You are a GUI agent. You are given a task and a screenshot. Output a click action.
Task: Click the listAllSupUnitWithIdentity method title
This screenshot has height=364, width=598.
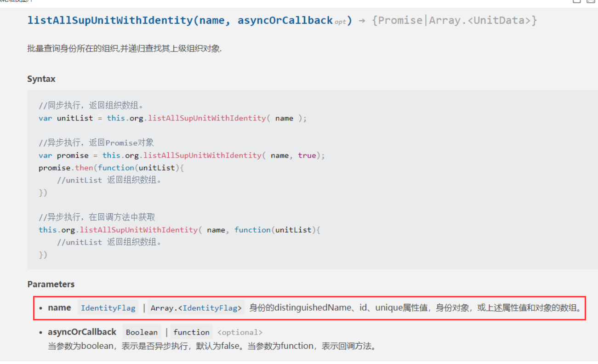click(x=189, y=21)
